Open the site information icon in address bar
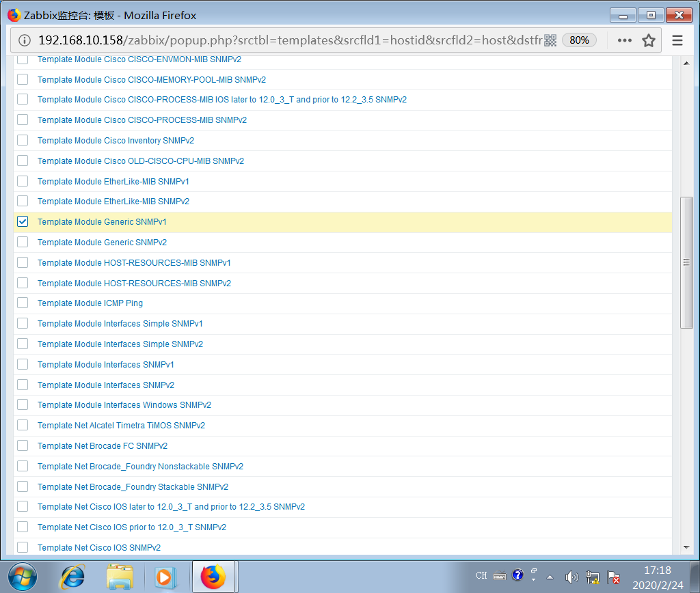This screenshot has height=593, width=700. [x=25, y=40]
